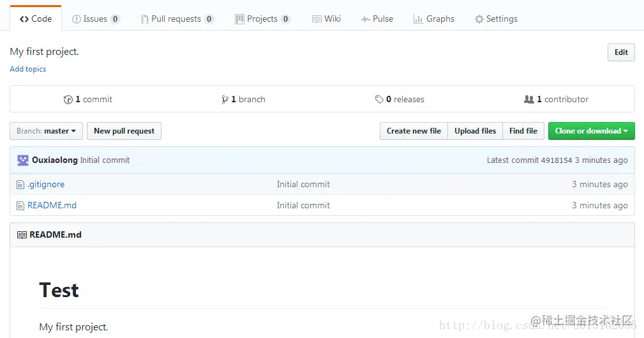This screenshot has width=644, height=338.
Task: Open Initial commit message for .gitignore
Action: coord(303,184)
